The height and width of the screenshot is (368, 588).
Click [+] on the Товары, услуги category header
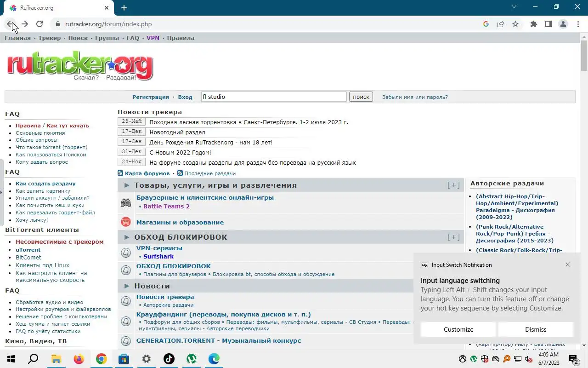point(453,185)
